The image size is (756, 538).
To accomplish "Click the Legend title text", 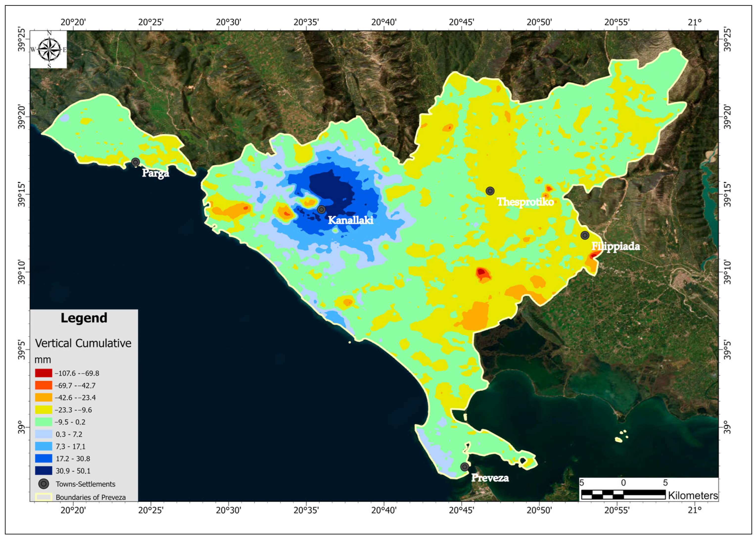I will pos(84,318).
